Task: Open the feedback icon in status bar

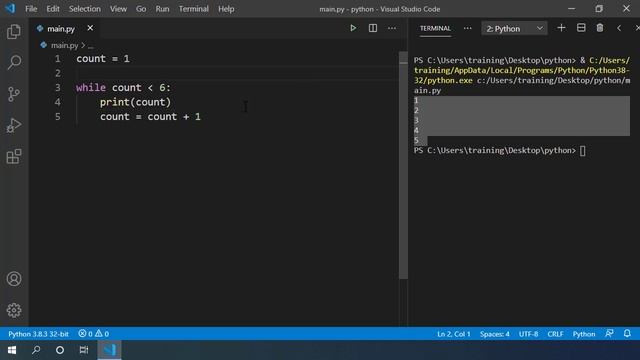Action: pyautogui.click(x=609, y=333)
